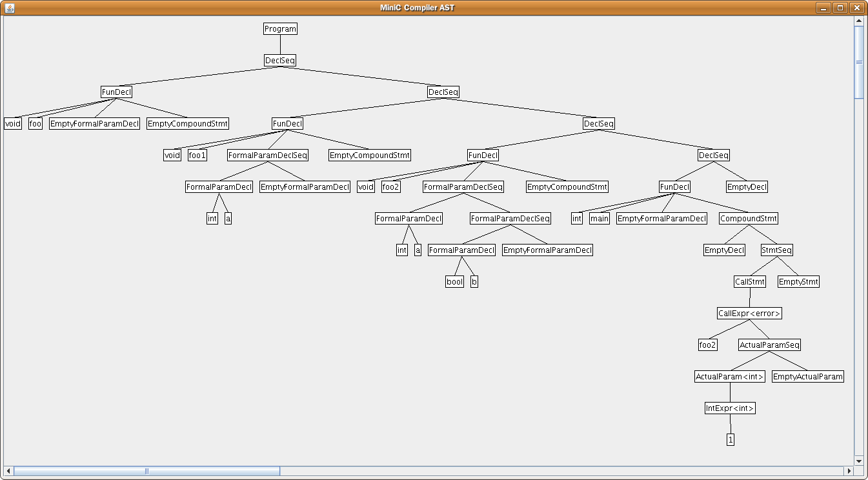Maximize the MiniC Compiler AST window
The width and height of the screenshot is (868, 480).
pyautogui.click(x=840, y=8)
